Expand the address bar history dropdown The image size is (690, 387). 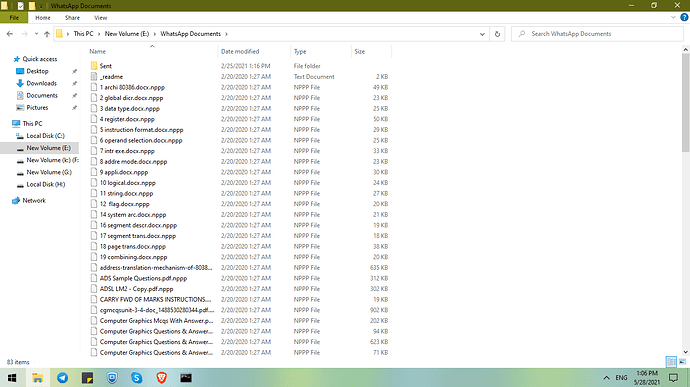pos(482,34)
